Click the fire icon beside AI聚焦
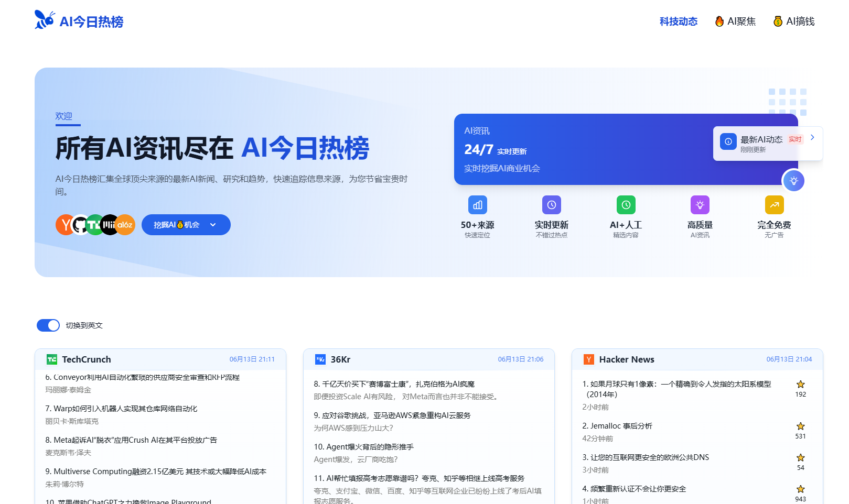The image size is (849, 504). click(719, 21)
